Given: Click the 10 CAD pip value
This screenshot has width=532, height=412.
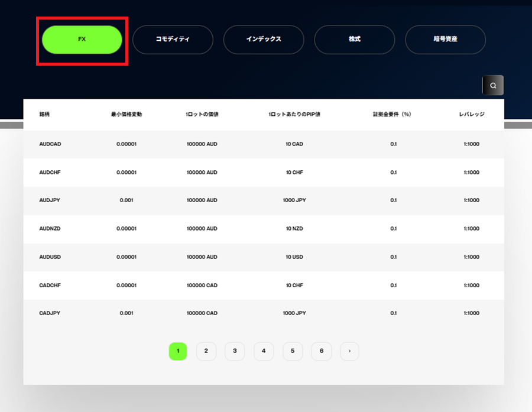Looking at the screenshot, I should [x=294, y=144].
